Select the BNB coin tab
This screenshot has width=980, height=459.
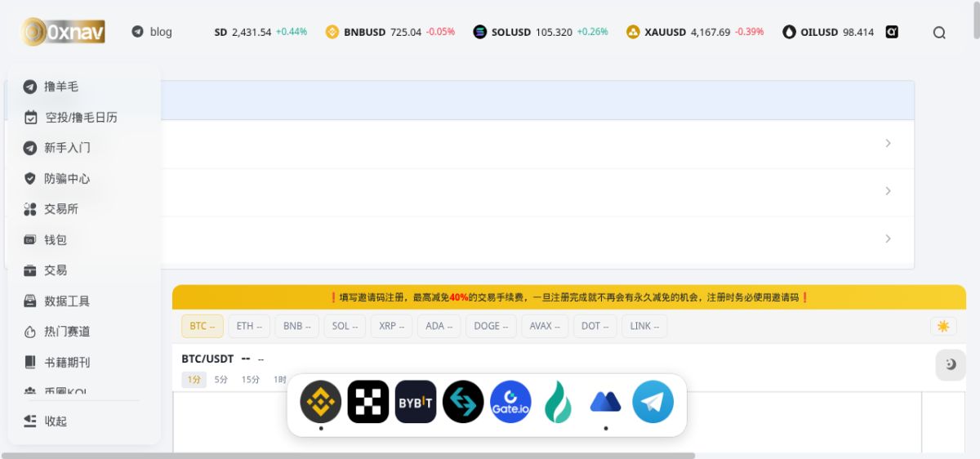coord(297,326)
